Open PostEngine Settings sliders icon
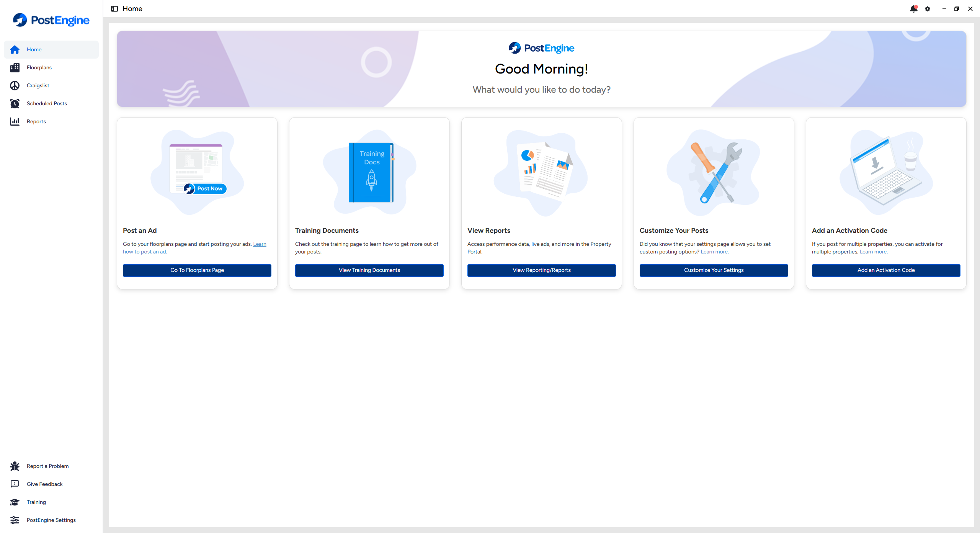The height and width of the screenshot is (533, 980). point(15,520)
